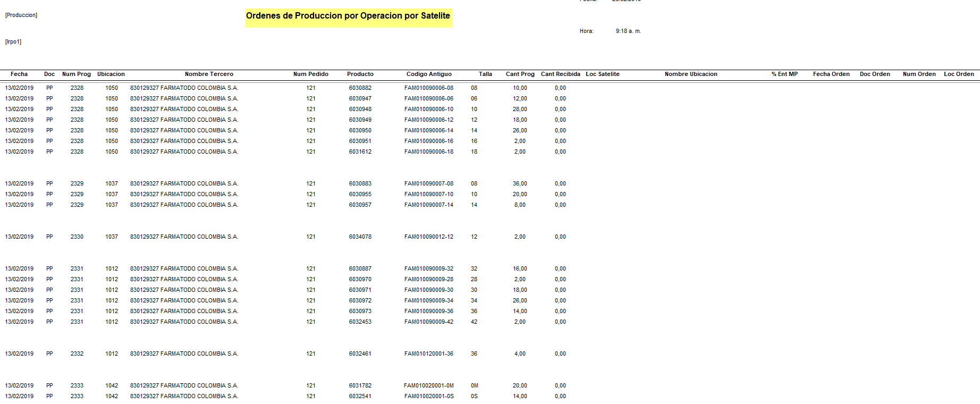This screenshot has height=404, width=980.
Task: Click old code FAM010090007-14
Action: (429, 205)
